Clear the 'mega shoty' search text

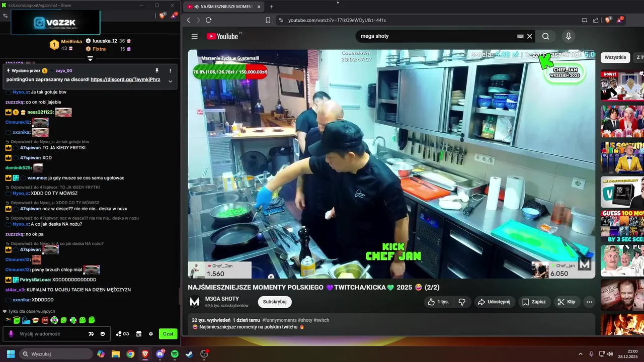(529, 36)
